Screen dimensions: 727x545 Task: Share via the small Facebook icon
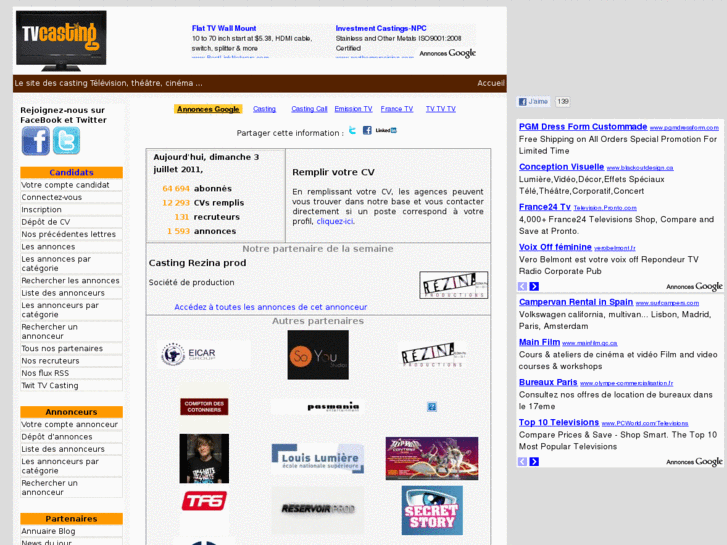367,130
